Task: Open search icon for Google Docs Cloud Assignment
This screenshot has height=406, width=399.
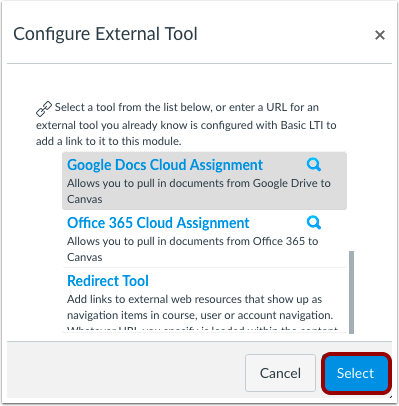Action: coord(313,165)
